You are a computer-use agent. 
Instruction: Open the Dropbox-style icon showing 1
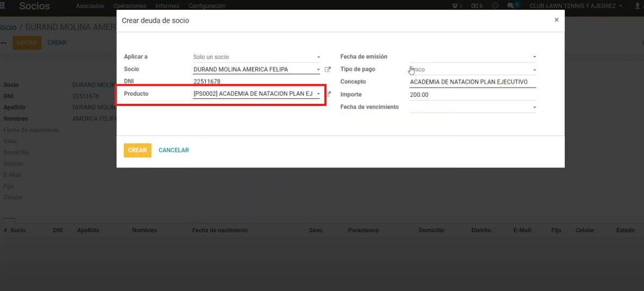coord(457,6)
